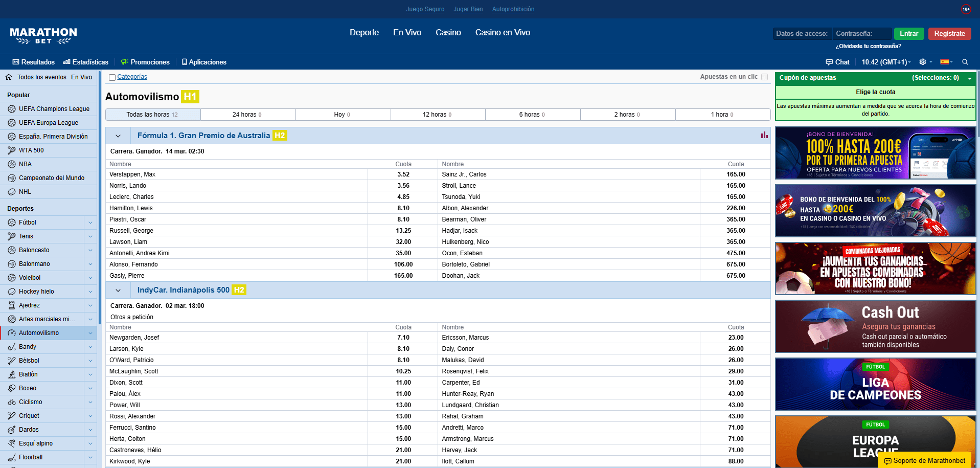
Task: Open the 10:42 (GMT+1) timezone dropdown
Action: pyautogui.click(x=886, y=62)
